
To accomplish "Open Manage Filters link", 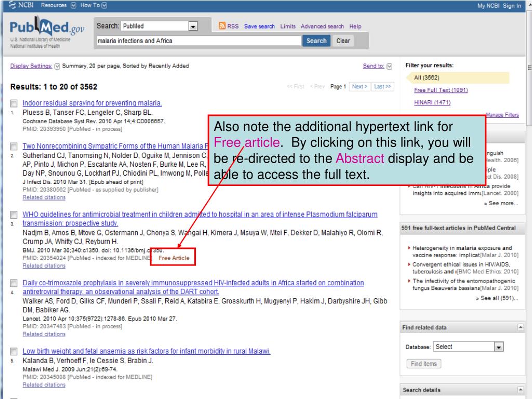I will coord(502,115).
